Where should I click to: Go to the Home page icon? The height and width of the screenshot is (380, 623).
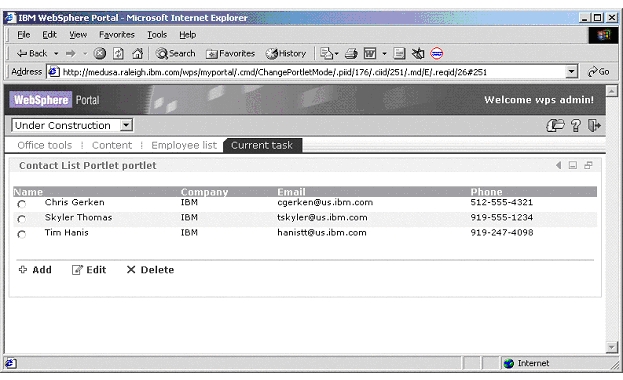(x=137, y=53)
